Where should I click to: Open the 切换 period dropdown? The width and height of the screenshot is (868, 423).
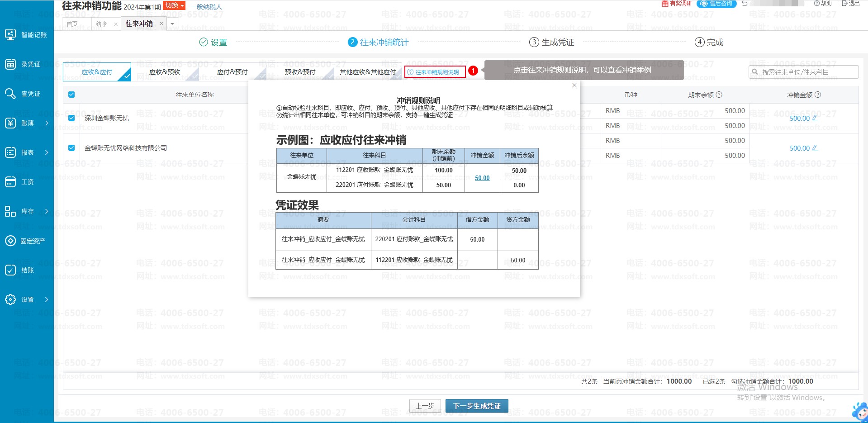pos(175,5)
